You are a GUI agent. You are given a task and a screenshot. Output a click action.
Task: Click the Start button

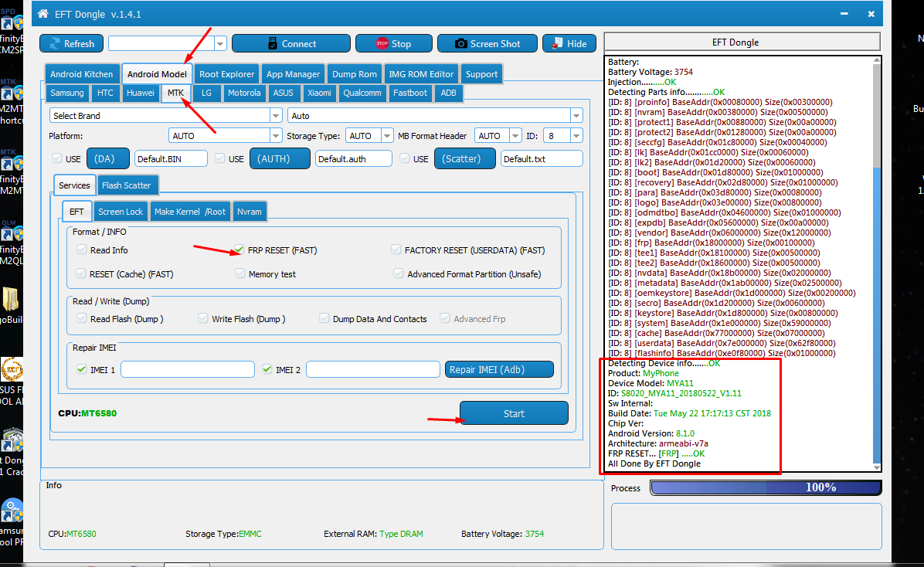(514, 413)
